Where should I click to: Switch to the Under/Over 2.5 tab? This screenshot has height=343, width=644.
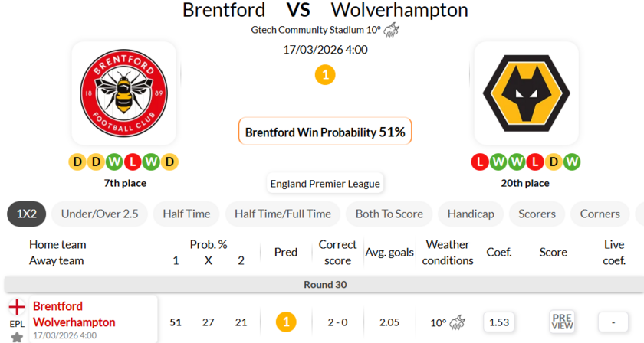pyautogui.click(x=100, y=214)
